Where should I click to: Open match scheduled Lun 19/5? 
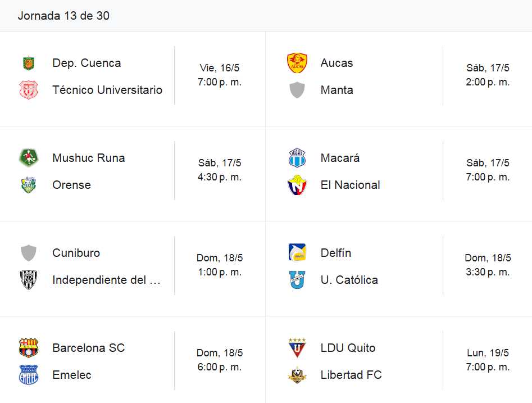coord(488,360)
